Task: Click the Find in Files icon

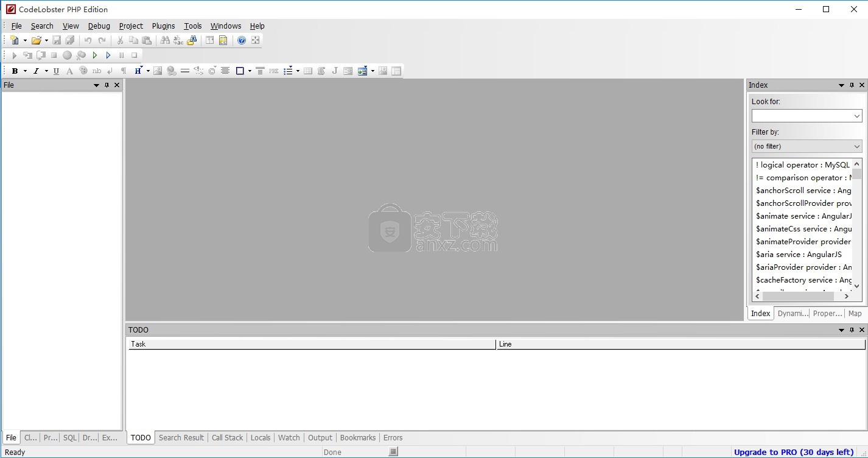Action: tap(192, 40)
